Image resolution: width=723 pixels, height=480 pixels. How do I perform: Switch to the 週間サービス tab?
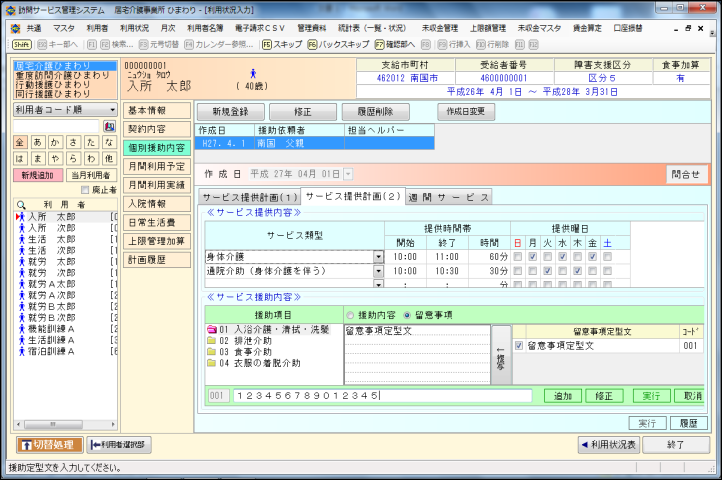(449, 198)
